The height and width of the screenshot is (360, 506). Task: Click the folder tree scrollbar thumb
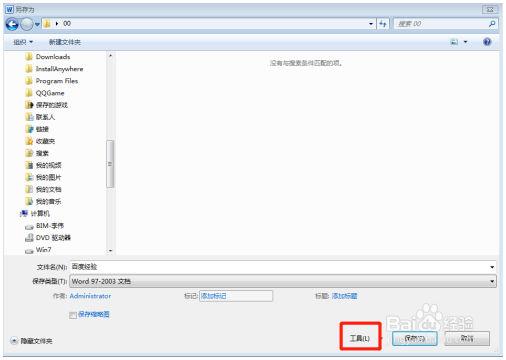(110, 164)
